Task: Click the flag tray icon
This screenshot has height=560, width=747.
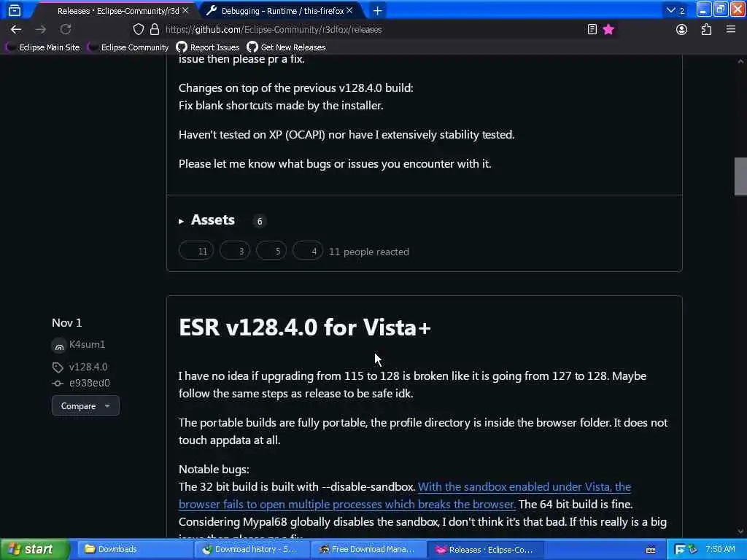Action: [x=680, y=550]
